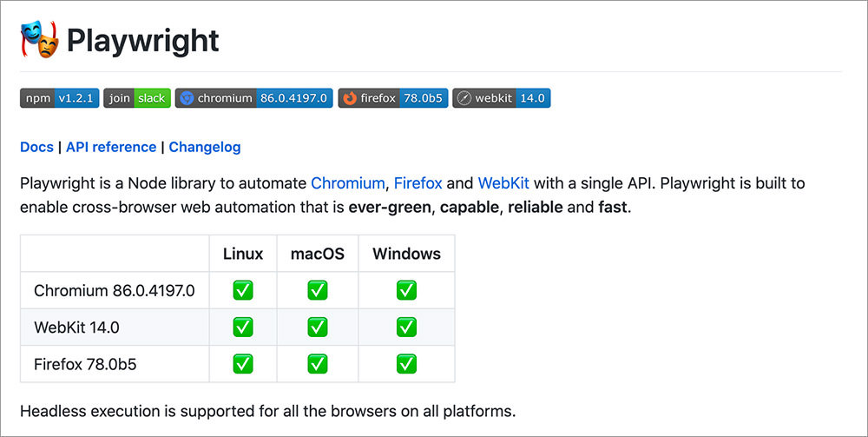This screenshot has height=437, width=868.
Task: Click the Firefox Linux green checkmark
Action: pyautogui.click(x=243, y=363)
